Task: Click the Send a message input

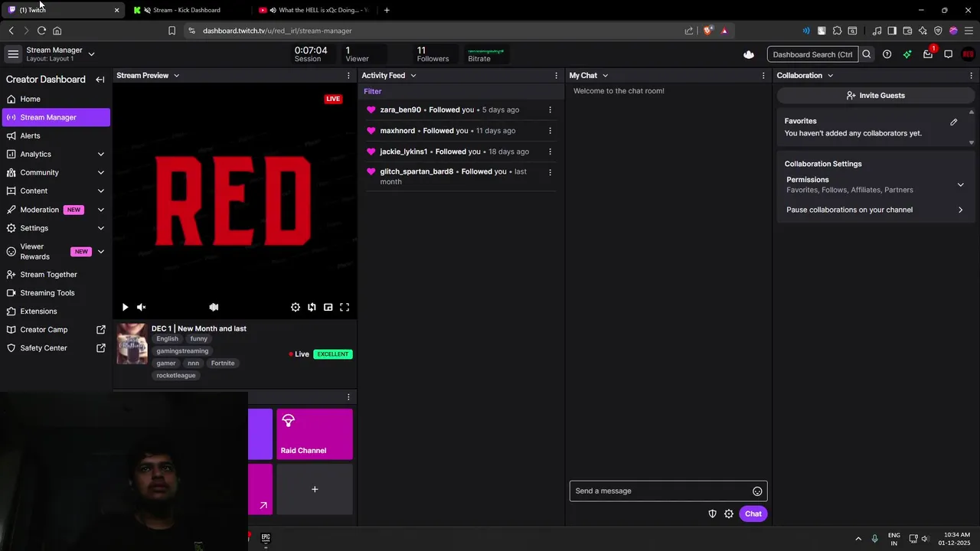Action: click(668, 491)
